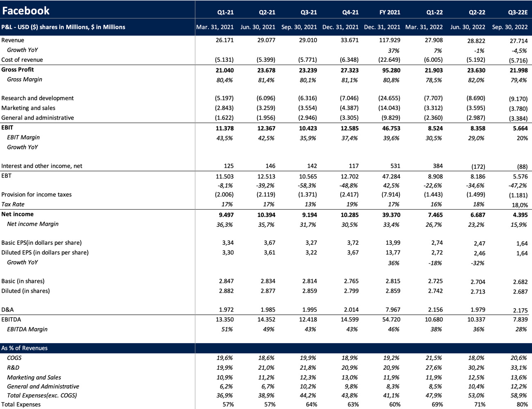Click the Q1-21 column header

225,12
